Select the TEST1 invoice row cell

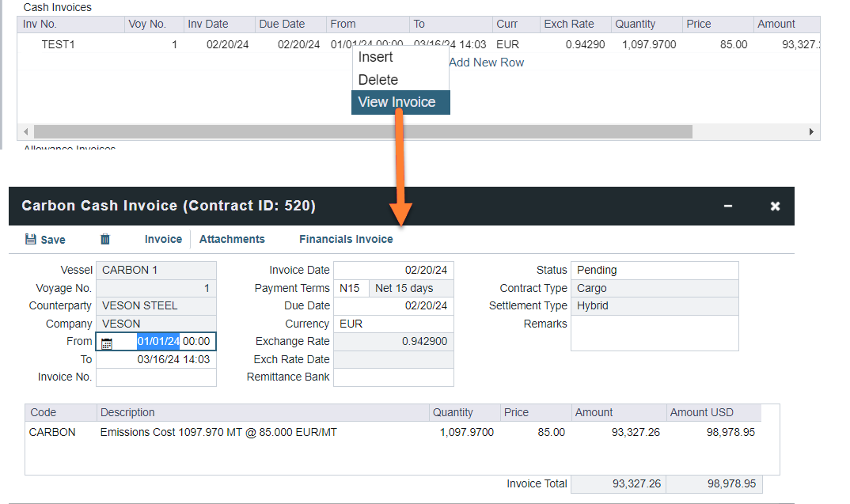(59, 44)
